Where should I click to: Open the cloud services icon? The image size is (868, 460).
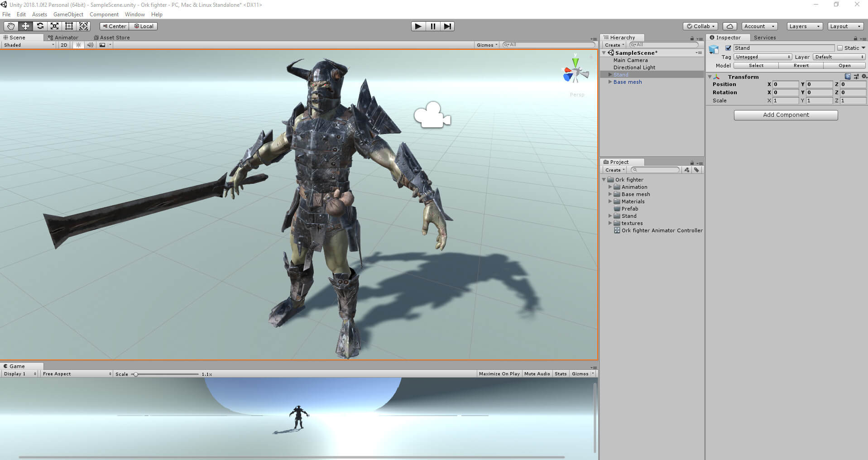[729, 26]
